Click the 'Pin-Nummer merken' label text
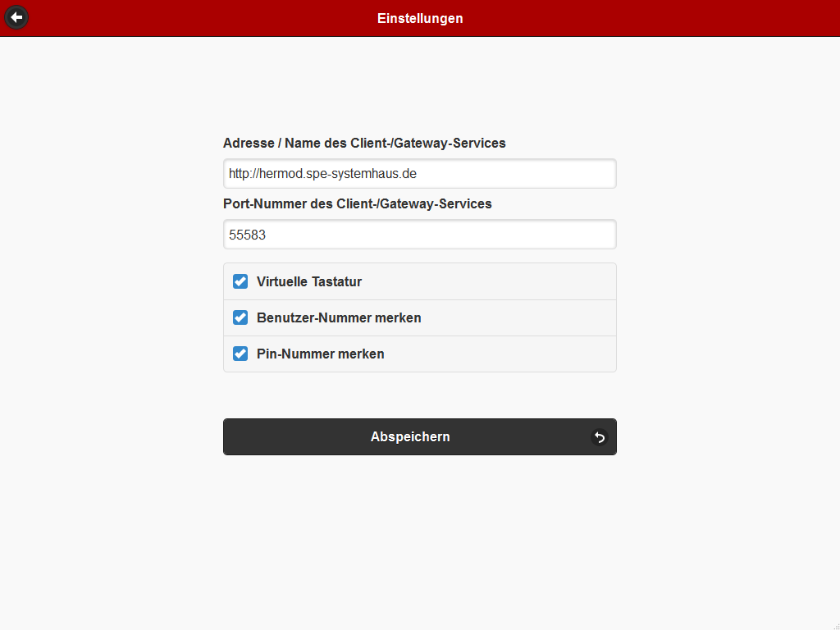Image resolution: width=840 pixels, height=630 pixels. (x=320, y=354)
